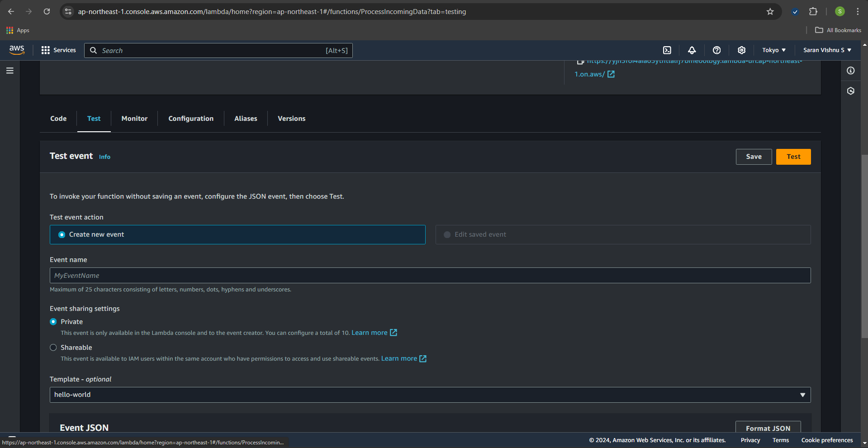
Task: Bookmark this page with the star icon
Action: (x=770, y=12)
